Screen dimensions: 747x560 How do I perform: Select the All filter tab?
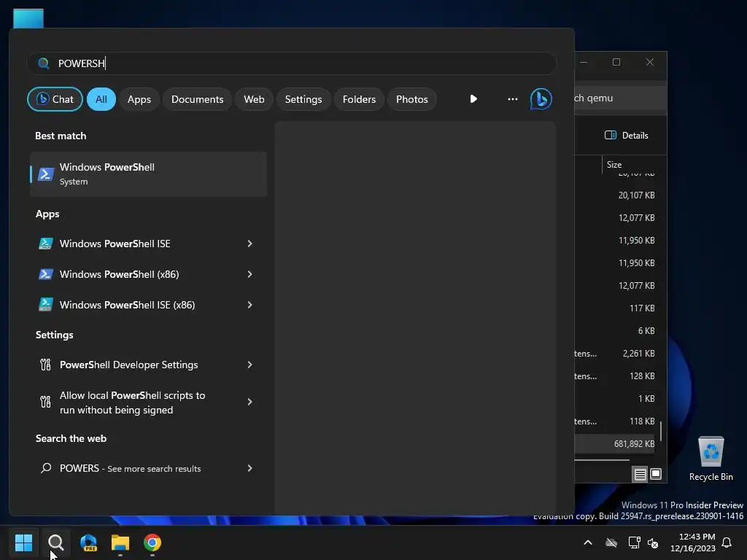(101, 99)
